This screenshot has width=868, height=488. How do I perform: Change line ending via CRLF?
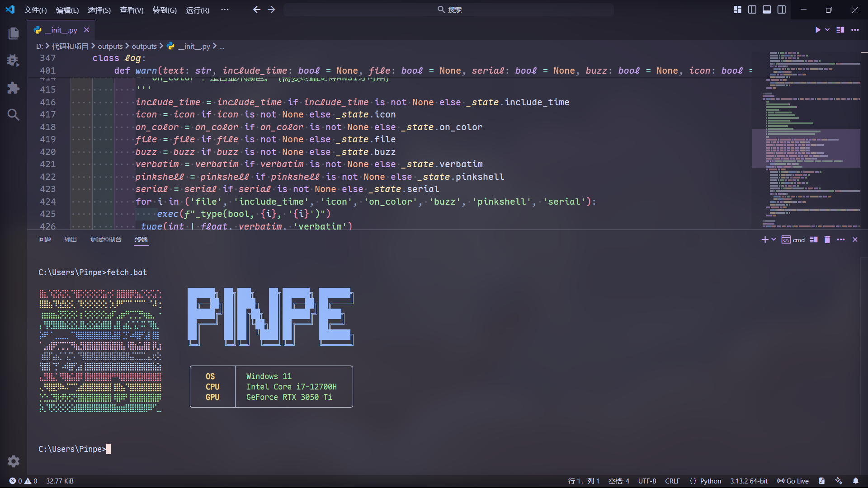[672, 481]
